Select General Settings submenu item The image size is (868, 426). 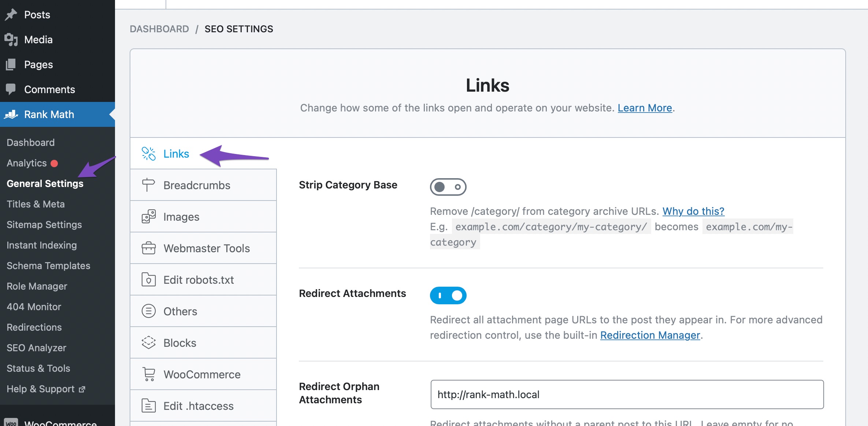pyautogui.click(x=45, y=184)
